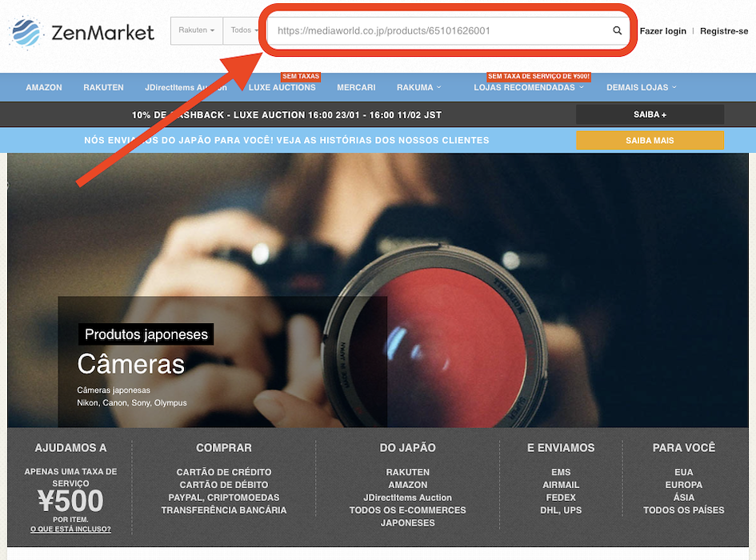The image size is (756, 560).
Task: Click the Câmeras banner heading
Action: point(130,364)
